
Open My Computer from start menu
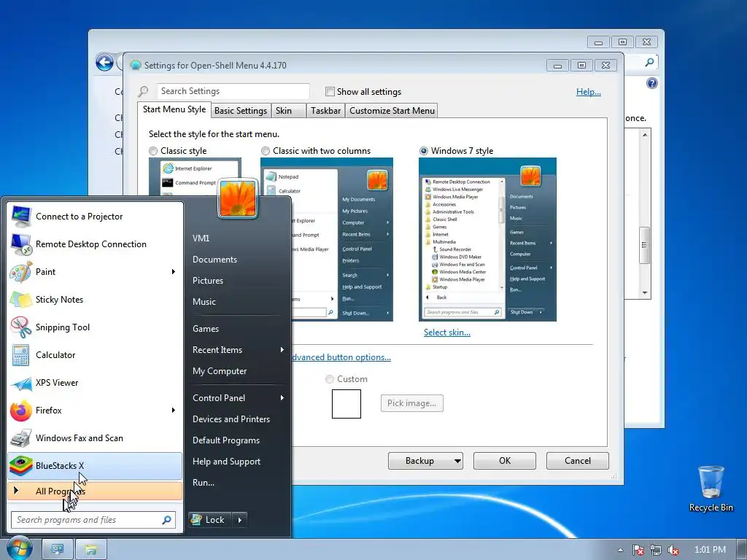tap(220, 371)
